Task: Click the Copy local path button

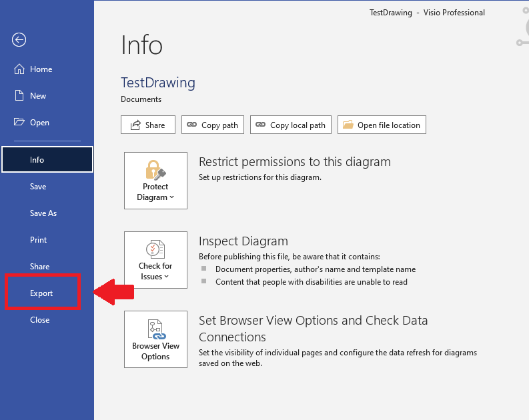Action: (x=291, y=125)
